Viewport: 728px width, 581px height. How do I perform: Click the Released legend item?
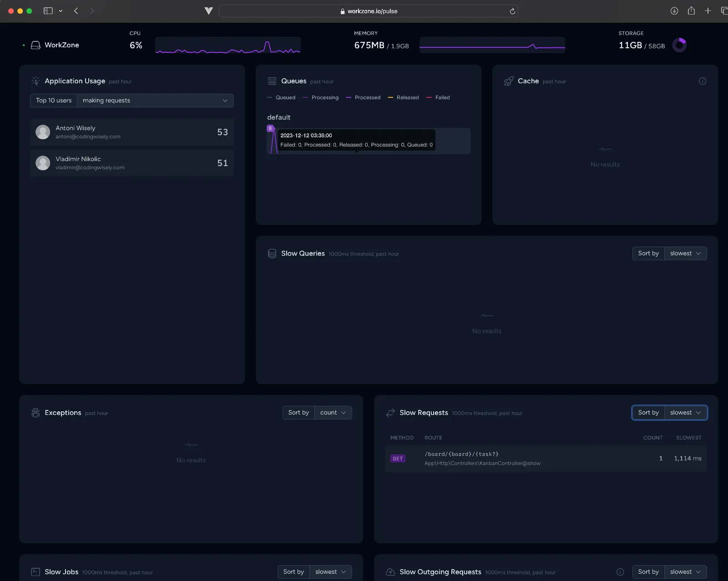[x=403, y=97]
